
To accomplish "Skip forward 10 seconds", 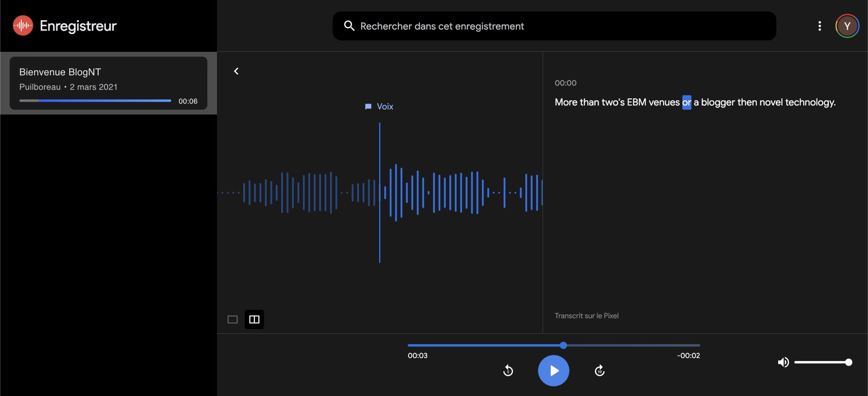I will [599, 371].
